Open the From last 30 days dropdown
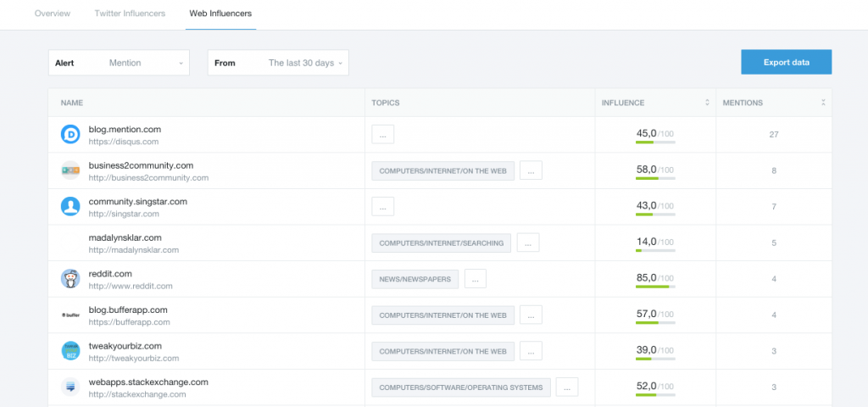The height and width of the screenshot is (407, 868). coord(278,63)
